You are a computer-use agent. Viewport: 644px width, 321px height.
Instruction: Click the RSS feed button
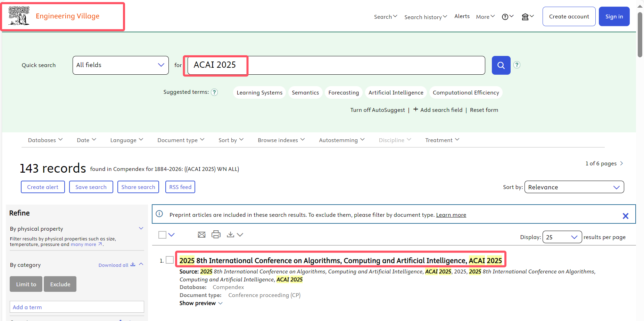(x=180, y=187)
